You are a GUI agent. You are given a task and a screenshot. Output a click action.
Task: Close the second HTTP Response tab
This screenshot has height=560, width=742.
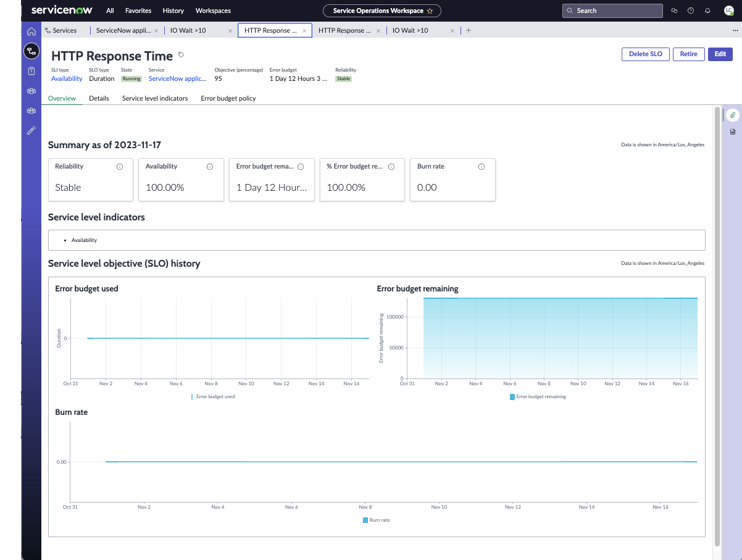click(x=378, y=30)
